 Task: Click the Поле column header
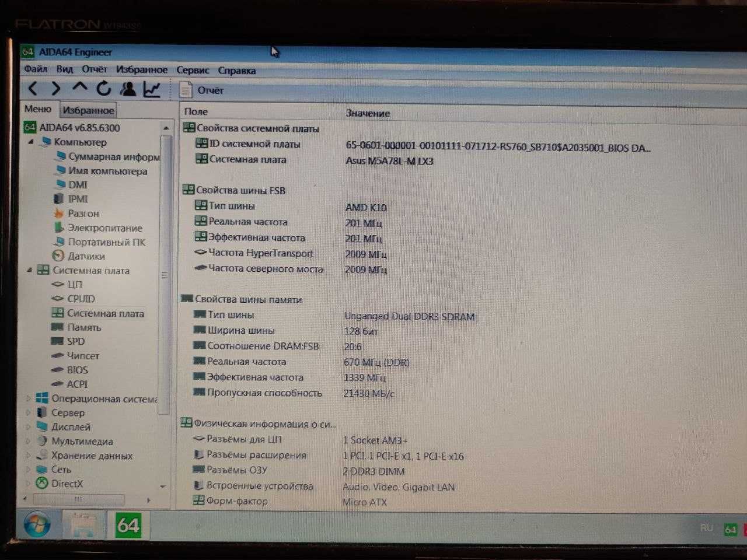196,111
